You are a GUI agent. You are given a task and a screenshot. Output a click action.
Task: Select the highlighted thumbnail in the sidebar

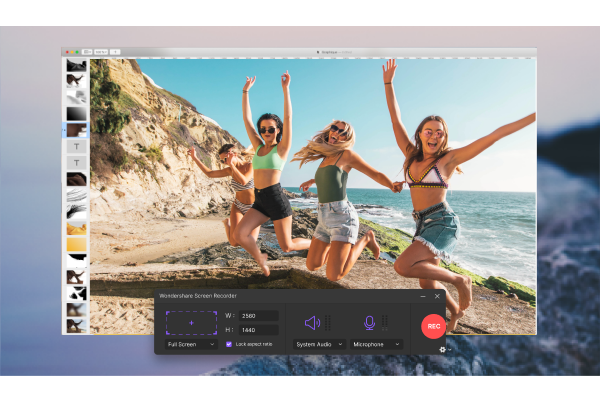click(x=77, y=130)
